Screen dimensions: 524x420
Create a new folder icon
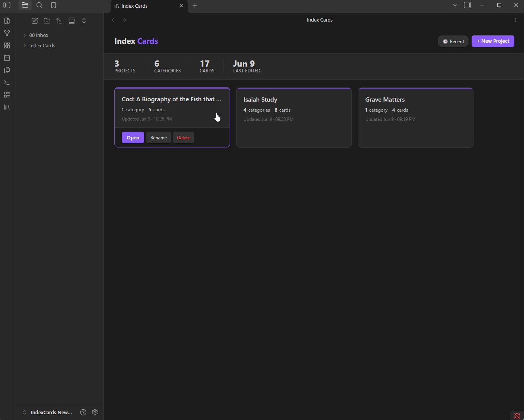tap(47, 21)
